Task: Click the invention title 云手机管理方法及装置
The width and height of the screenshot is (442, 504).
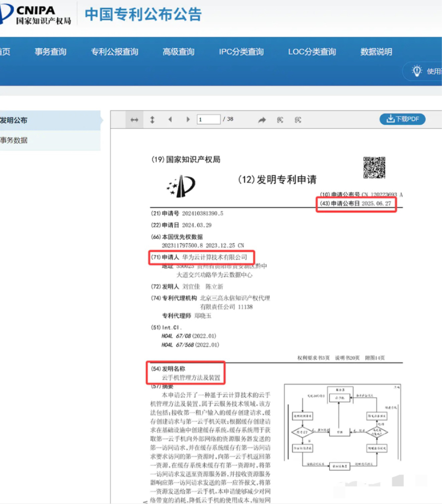Action: pyautogui.click(x=191, y=378)
